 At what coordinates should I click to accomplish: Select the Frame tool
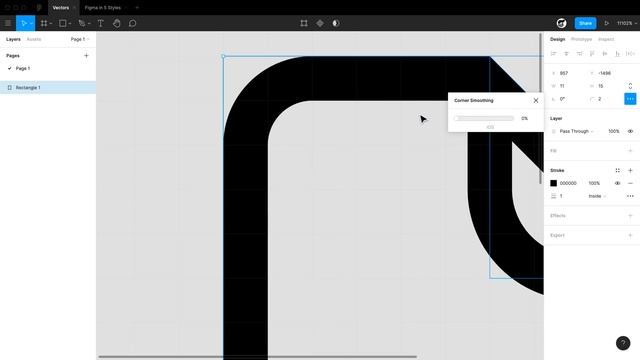coord(44,23)
